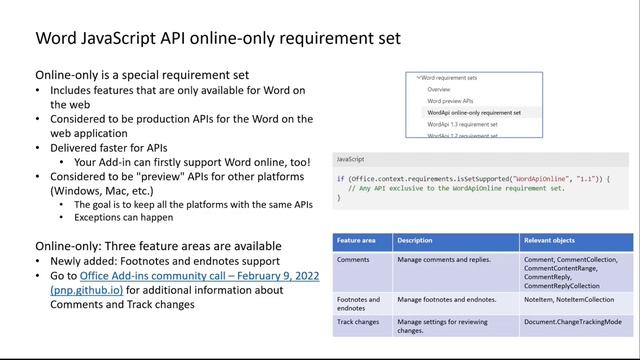Click 'Online-only: Three feature areas are available' heading
The height and width of the screenshot is (360, 640).
click(x=158, y=246)
